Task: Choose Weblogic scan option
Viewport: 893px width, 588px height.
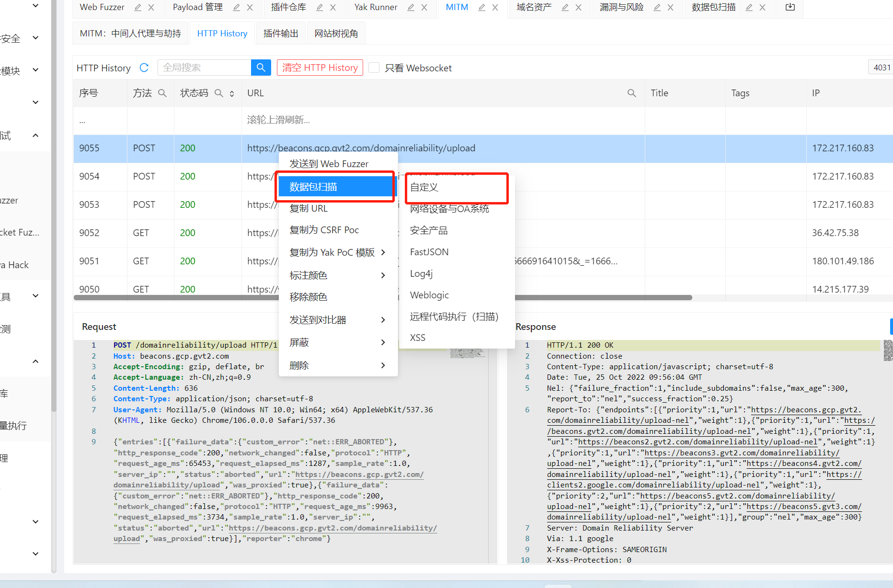Action: [x=457, y=295]
